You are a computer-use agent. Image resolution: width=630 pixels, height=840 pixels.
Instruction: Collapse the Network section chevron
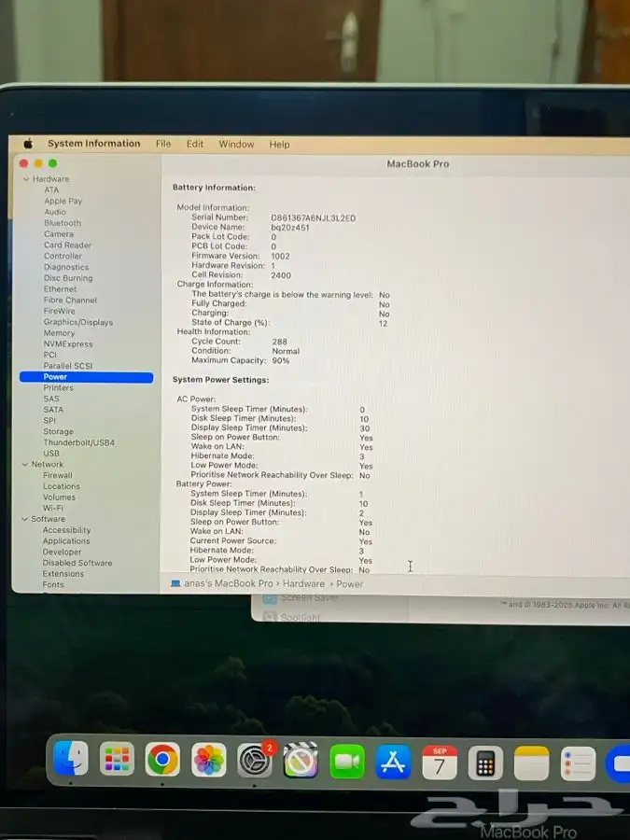(24, 465)
